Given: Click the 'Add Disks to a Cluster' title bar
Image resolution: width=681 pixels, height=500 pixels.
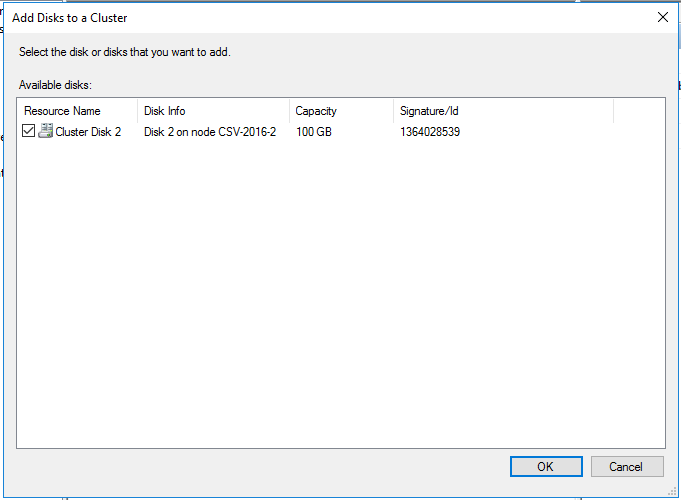Looking at the screenshot, I should (300, 17).
